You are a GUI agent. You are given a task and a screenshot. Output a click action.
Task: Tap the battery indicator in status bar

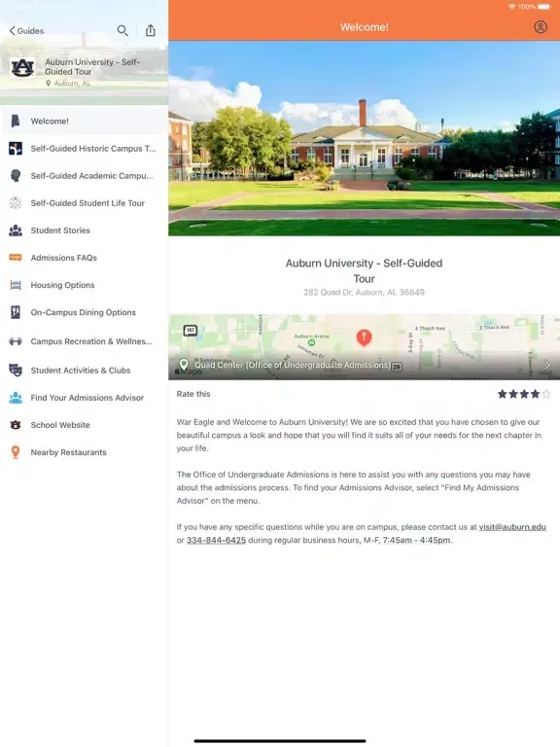[x=544, y=7]
